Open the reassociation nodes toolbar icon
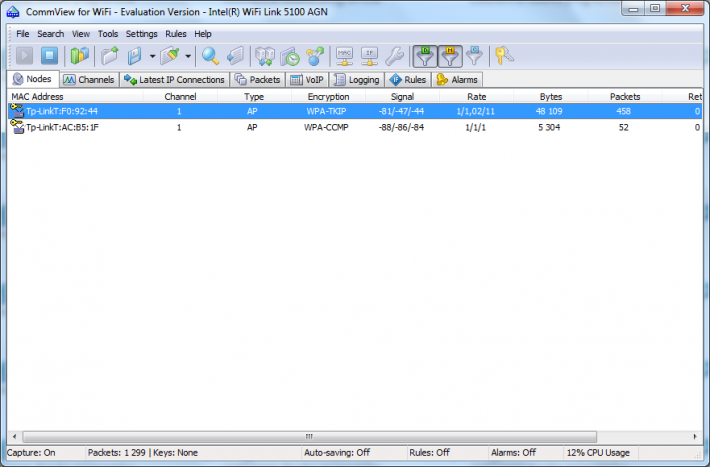 pos(265,56)
